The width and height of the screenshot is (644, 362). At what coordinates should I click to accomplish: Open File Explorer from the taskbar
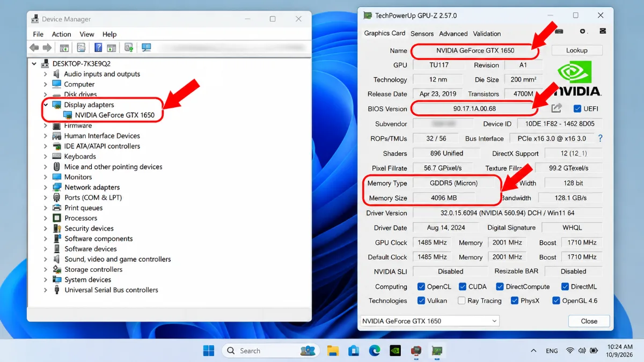point(333,351)
